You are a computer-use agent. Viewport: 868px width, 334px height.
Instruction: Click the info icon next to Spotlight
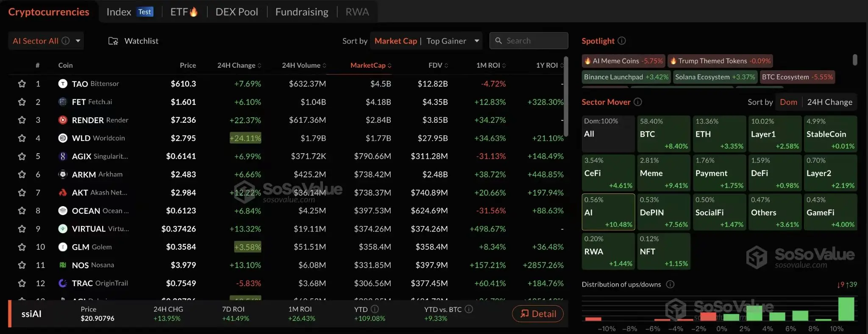pyautogui.click(x=621, y=41)
